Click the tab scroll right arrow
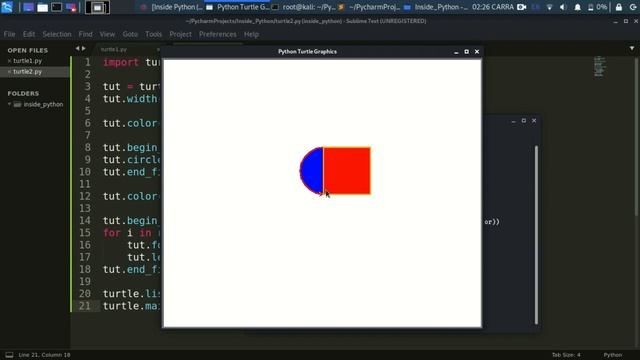640x360 pixels. [x=84, y=49]
